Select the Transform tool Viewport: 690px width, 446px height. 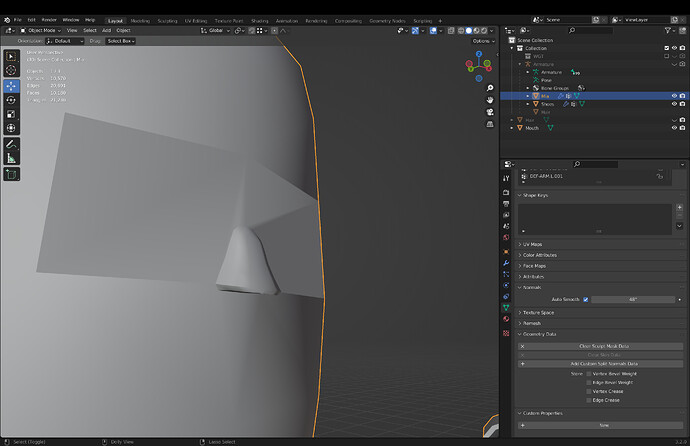pos(11,128)
